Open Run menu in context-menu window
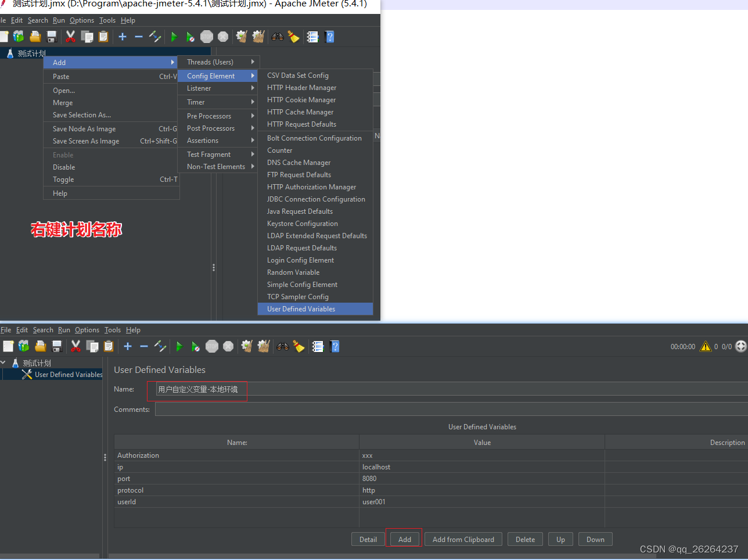 [59, 20]
